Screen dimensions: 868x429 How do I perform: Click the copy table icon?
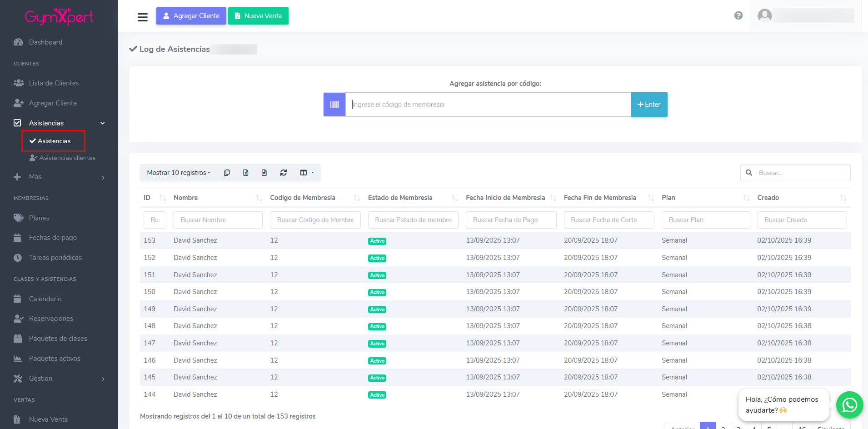[x=227, y=173]
